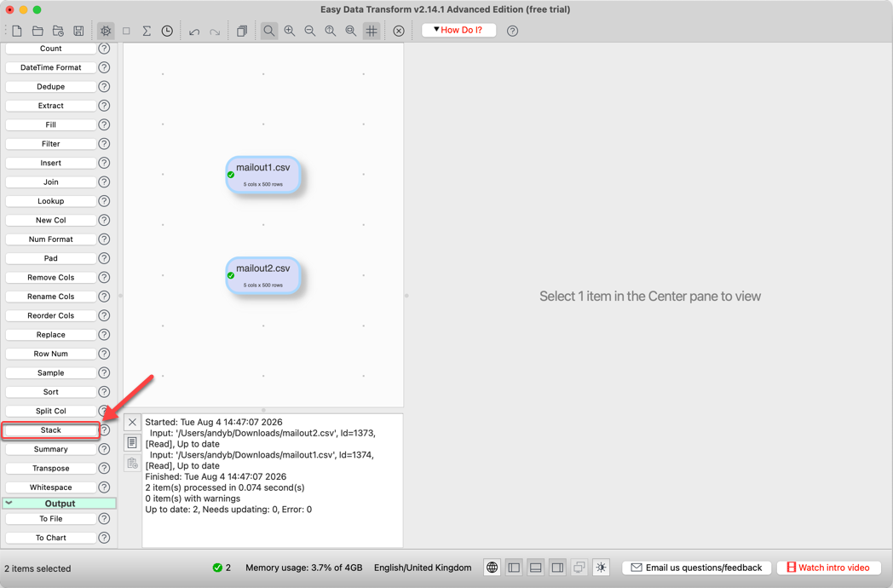Add a Filter transform

[50, 143]
